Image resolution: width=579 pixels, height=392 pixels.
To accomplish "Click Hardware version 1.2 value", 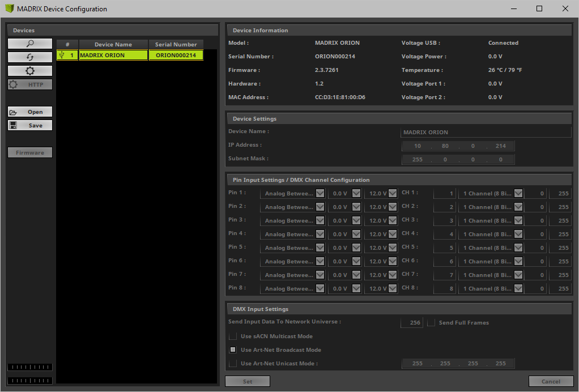I will click(319, 84).
